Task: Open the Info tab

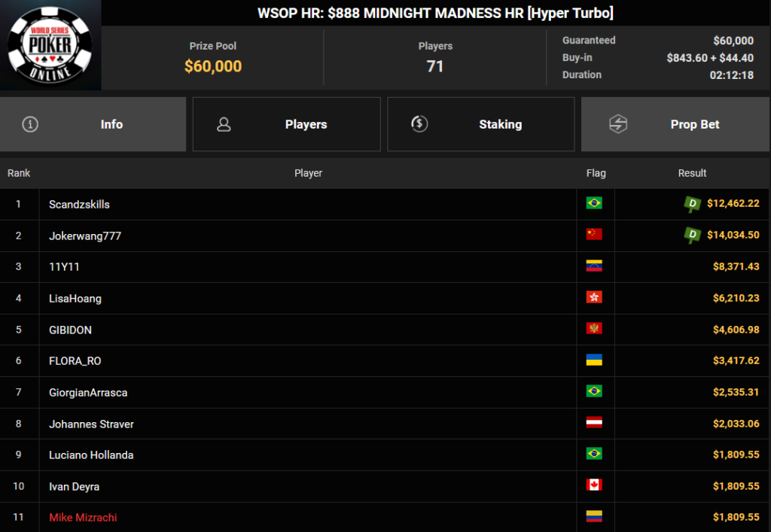Action: tap(93, 124)
